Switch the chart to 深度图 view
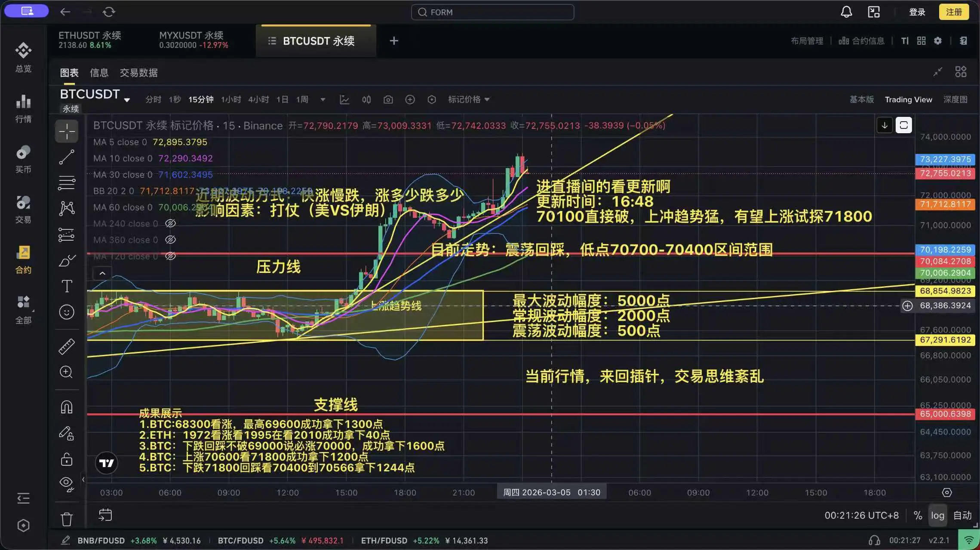This screenshot has height=550, width=980. (955, 100)
